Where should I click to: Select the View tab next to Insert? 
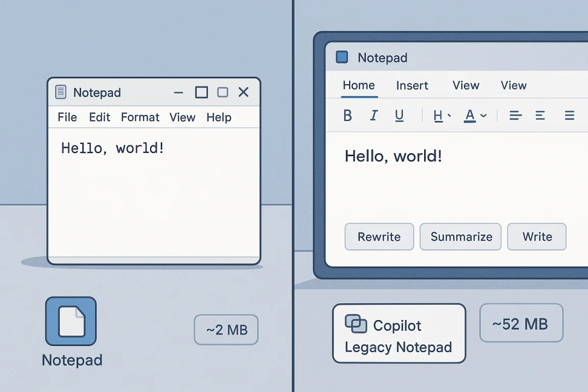click(465, 86)
